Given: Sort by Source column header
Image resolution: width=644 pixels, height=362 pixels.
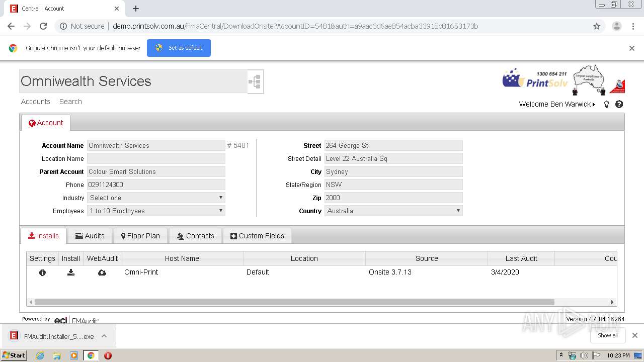Looking at the screenshot, I should tap(427, 258).
